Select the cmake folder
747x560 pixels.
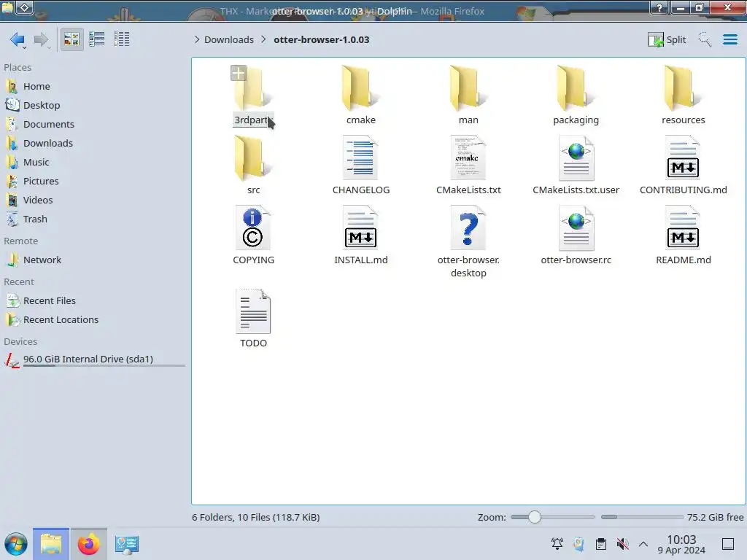pyautogui.click(x=361, y=96)
